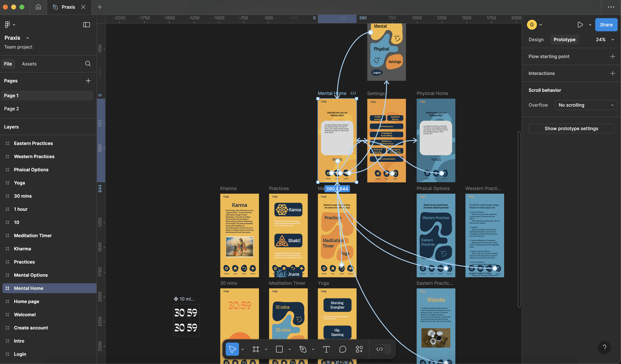Image resolution: width=621 pixels, height=364 pixels.
Task: Click Show prototype settings button
Action: pyautogui.click(x=571, y=128)
